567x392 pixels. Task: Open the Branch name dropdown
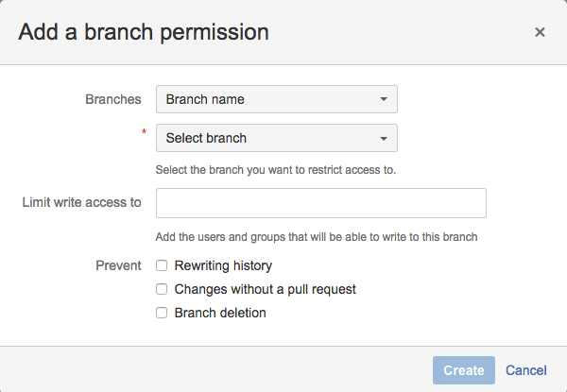click(x=276, y=99)
